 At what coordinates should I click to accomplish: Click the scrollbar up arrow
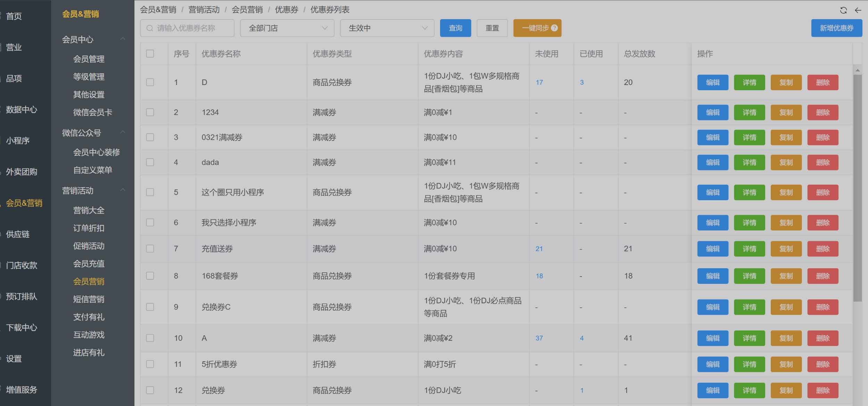858,70
